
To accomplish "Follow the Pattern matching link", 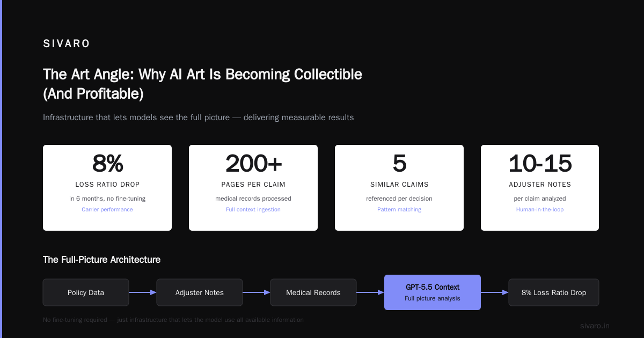I will [399, 209].
